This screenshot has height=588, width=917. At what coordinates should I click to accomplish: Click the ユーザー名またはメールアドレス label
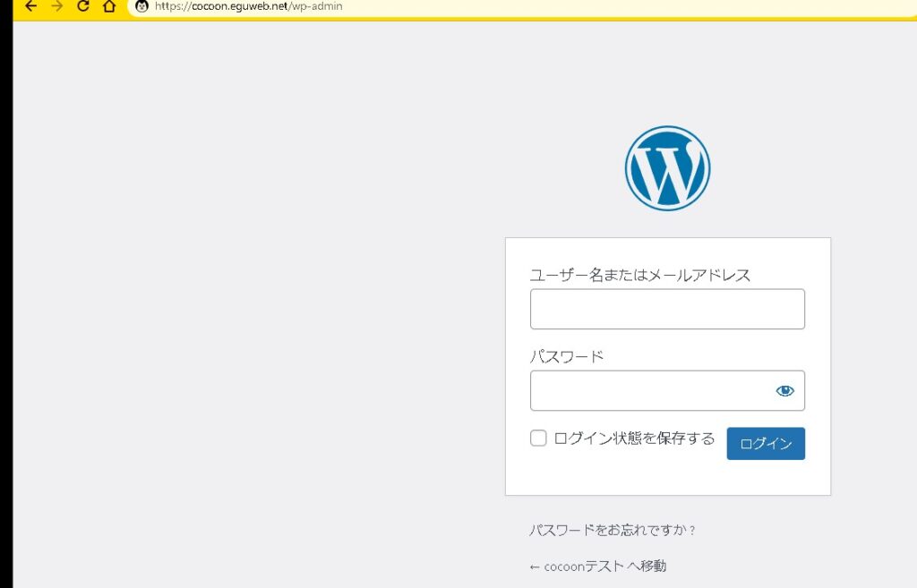[x=639, y=276]
